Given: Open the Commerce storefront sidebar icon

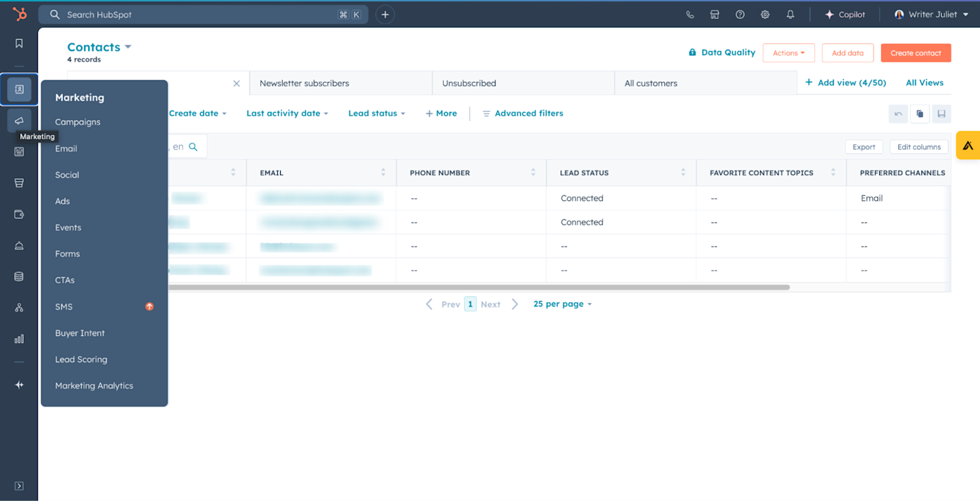Looking at the screenshot, I should tap(19, 183).
